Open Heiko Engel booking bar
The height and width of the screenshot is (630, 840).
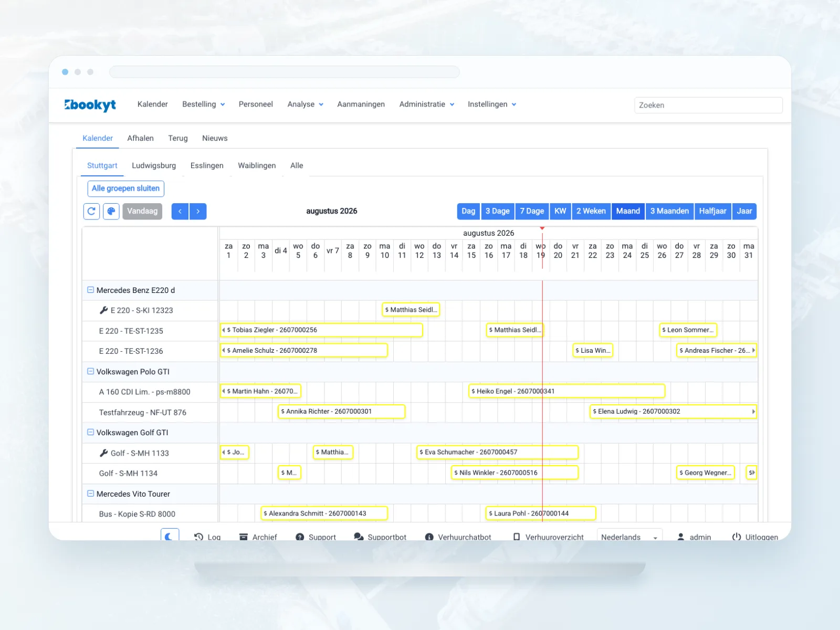567,391
